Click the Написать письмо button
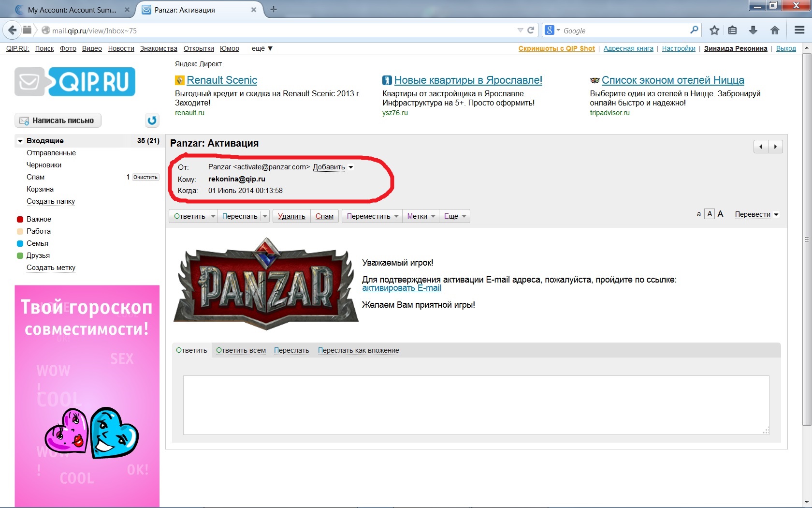Image resolution: width=812 pixels, height=508 pixels. click(x=58, y=120)
